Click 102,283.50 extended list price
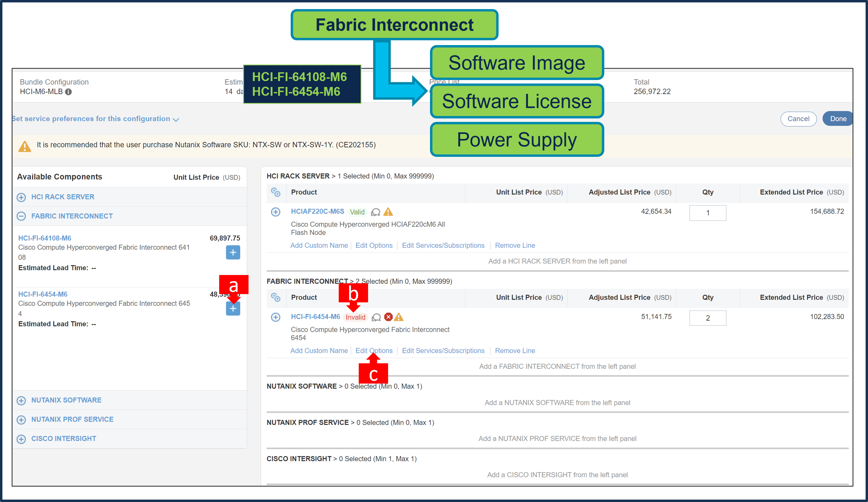 point(827,316)
